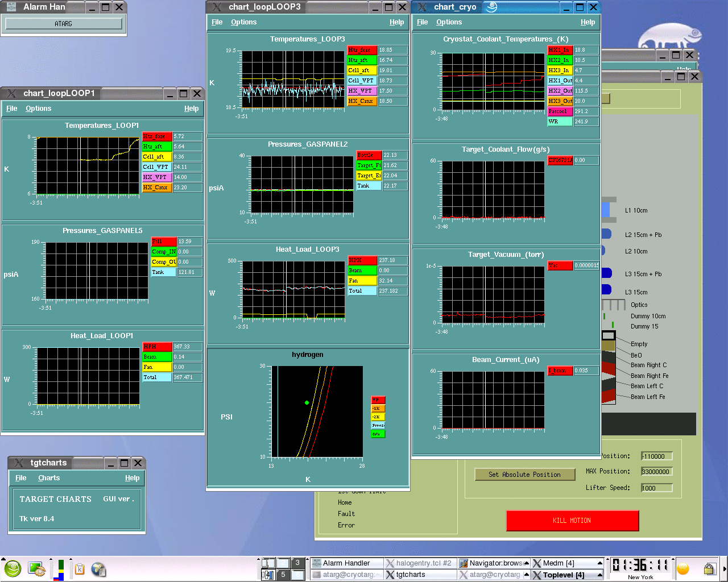Click the 'Dummy 10cm' target label
Image resolution: width=728 pixels, height=582 pixels.
(648, 316)
